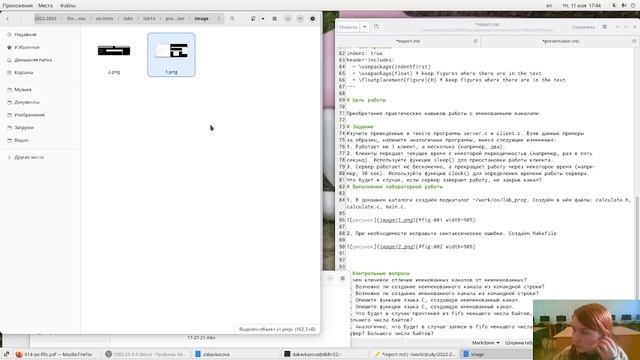The height and width of the screenshot is (360, 640).
Task: Switch to report.md editor taskbar item
Action: point(415,354)
